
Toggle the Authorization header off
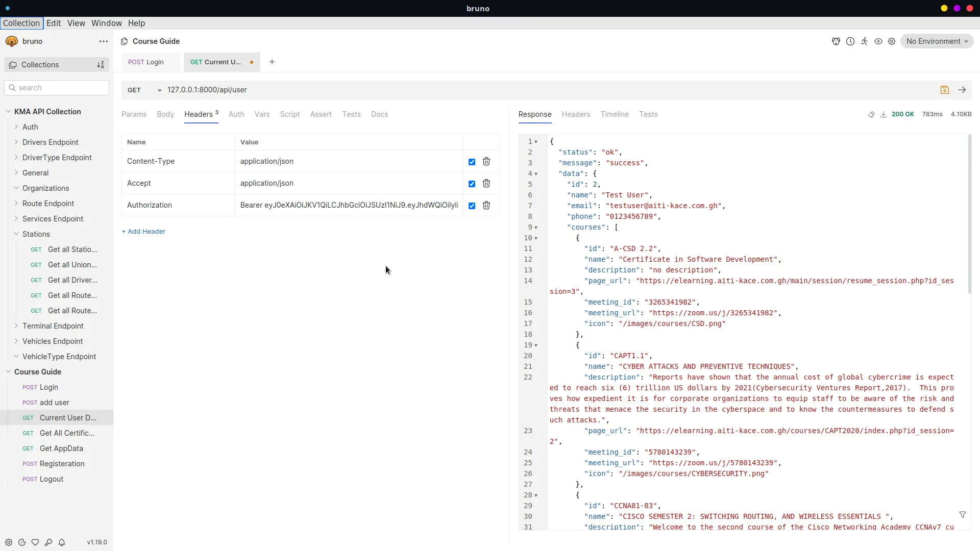pos(472,205)
